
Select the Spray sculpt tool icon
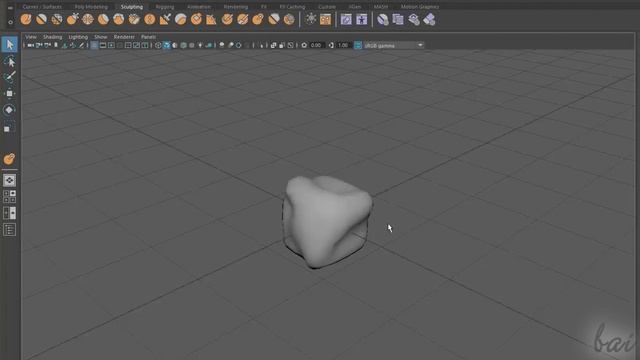point(134,19)
